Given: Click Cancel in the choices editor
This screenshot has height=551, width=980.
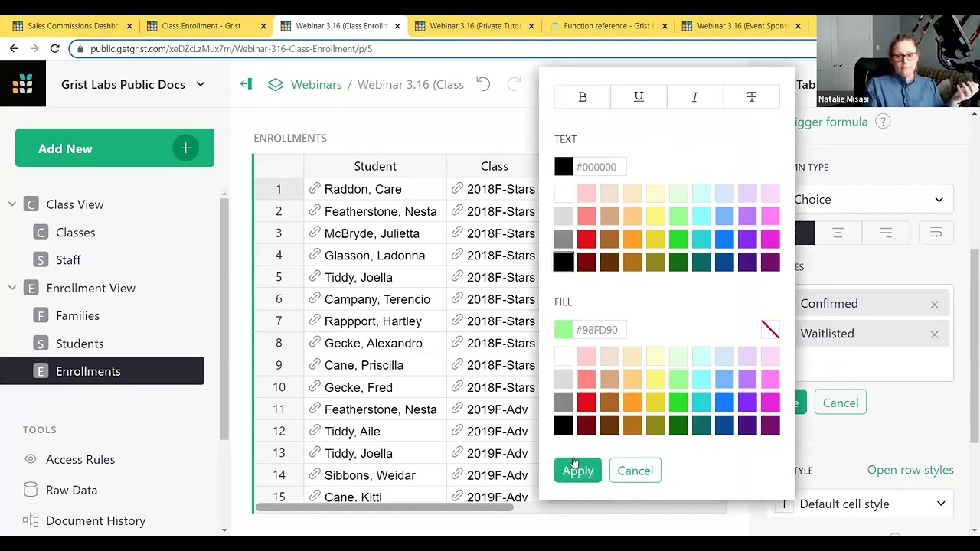Looking at the screenshot, I should (x=841, y=403).
